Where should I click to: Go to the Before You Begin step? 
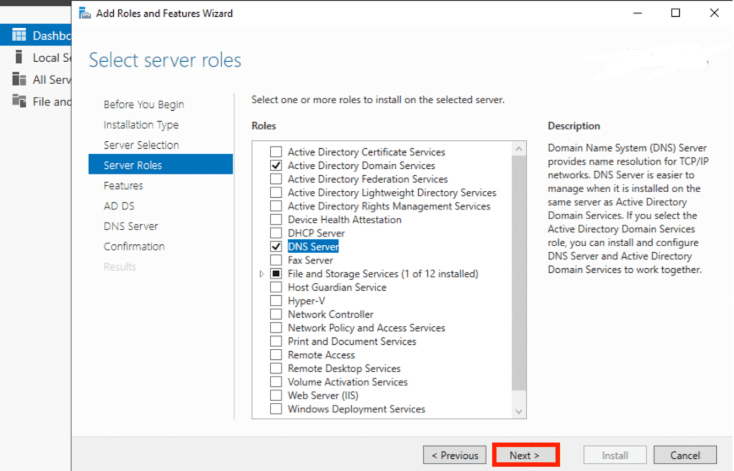(144, 104)
